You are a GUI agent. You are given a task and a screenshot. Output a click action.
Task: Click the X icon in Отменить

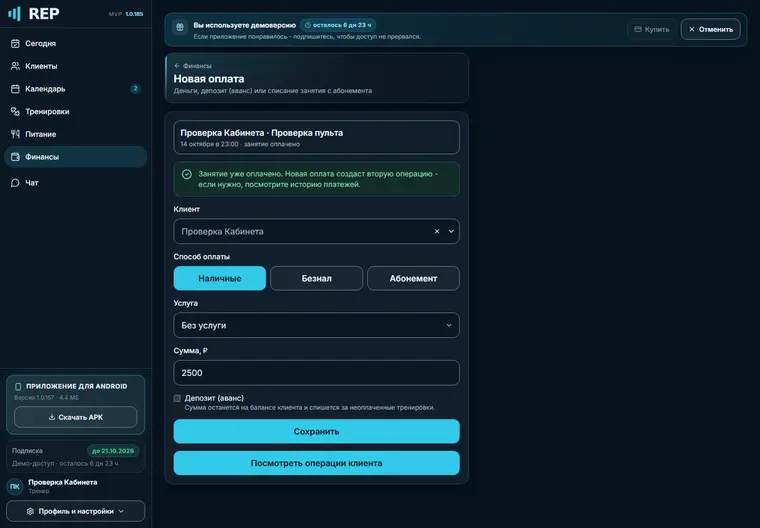point(692,29)
